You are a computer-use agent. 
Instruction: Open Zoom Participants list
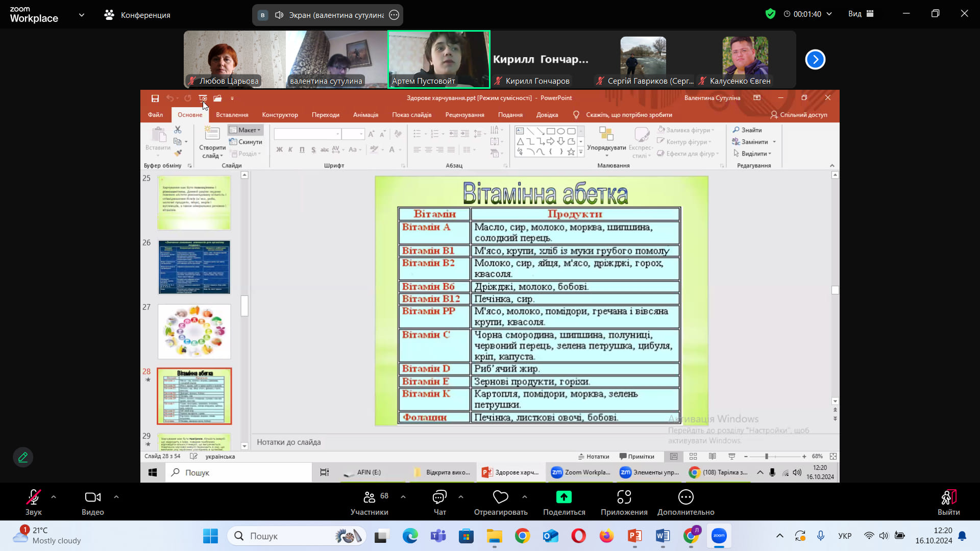369,497
